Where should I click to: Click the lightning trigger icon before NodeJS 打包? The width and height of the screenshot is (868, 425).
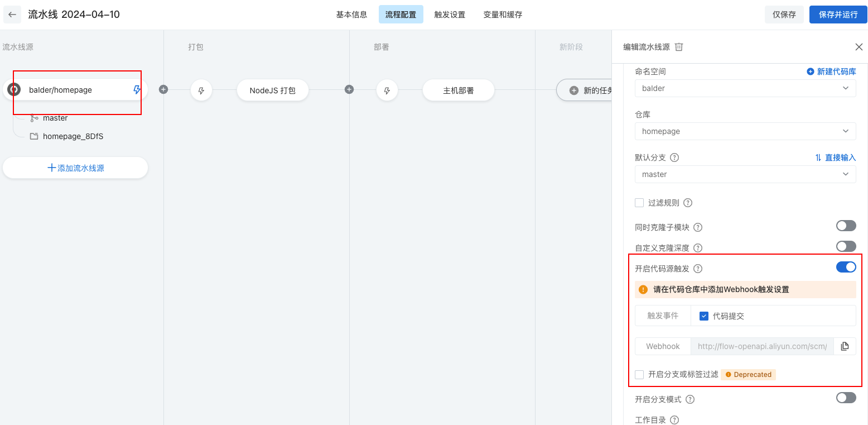[x=201, y=90]
